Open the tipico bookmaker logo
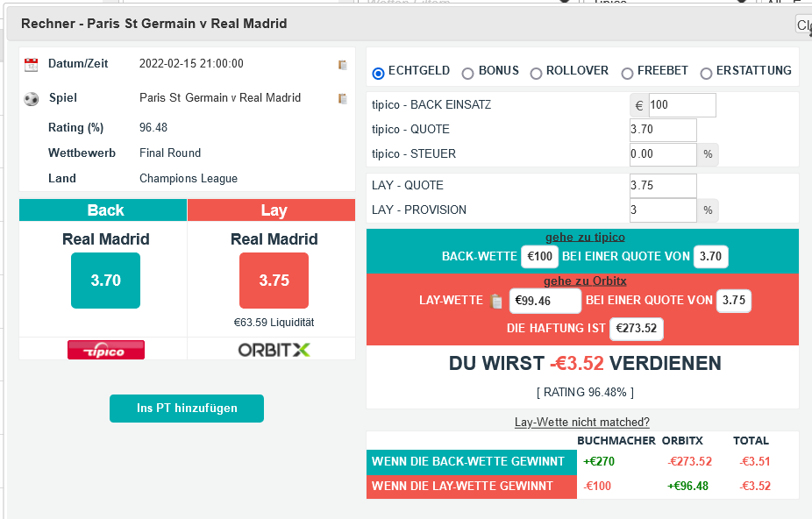The width and height of the screenshot is (812, 519). [x=105, y=350]
